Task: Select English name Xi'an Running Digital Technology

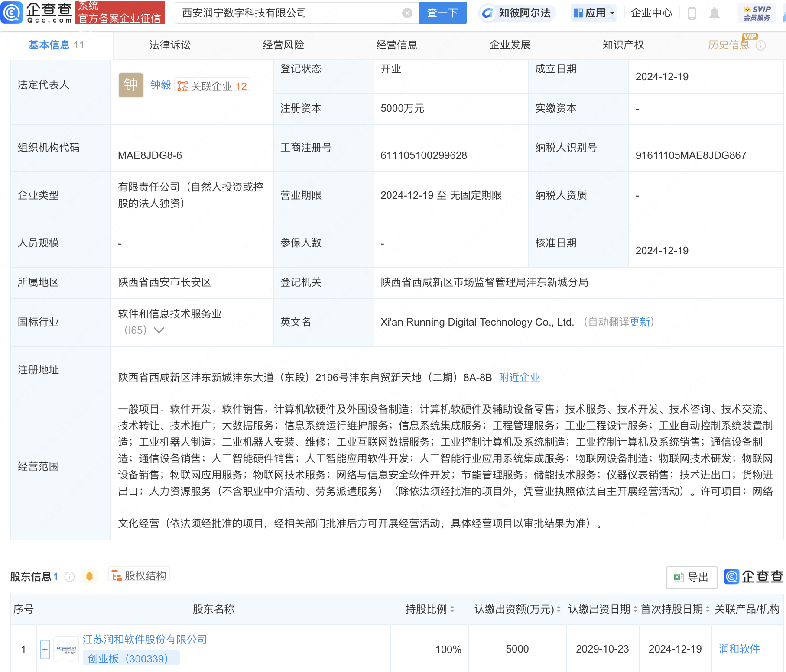Action: pos(477,322)
